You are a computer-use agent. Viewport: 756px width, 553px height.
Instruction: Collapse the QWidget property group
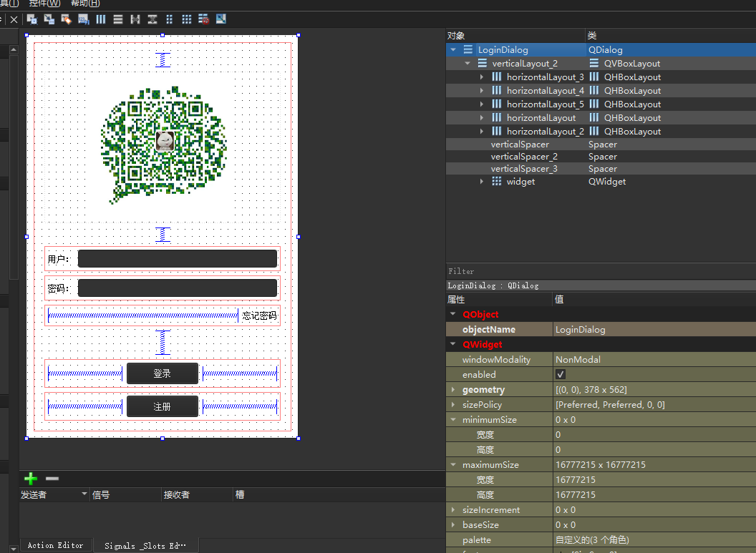click(x=452, y=344)
